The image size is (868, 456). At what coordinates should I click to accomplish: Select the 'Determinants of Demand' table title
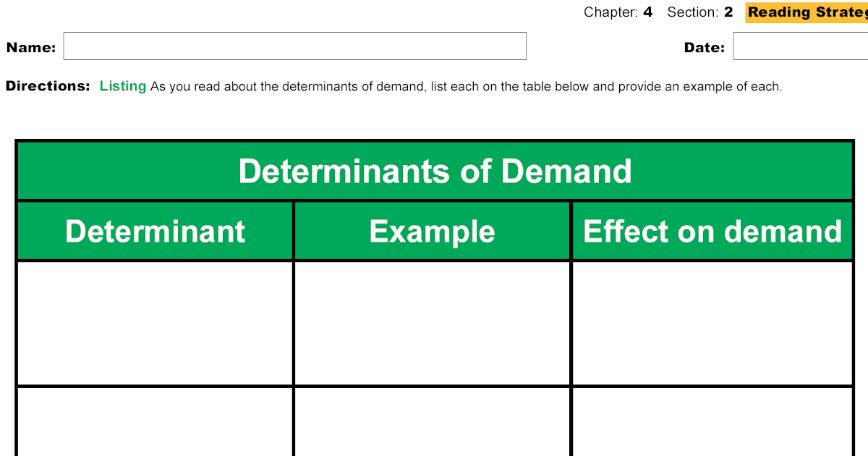click(435, 172)
